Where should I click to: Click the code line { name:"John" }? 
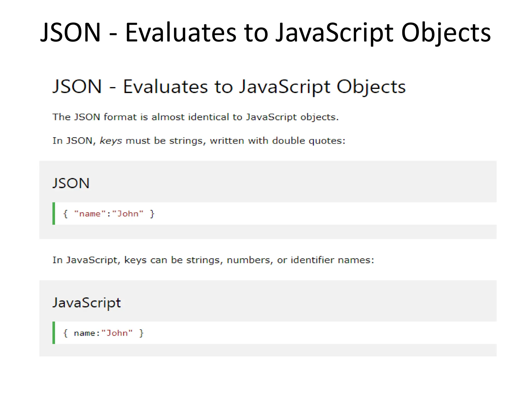(103, 333)
